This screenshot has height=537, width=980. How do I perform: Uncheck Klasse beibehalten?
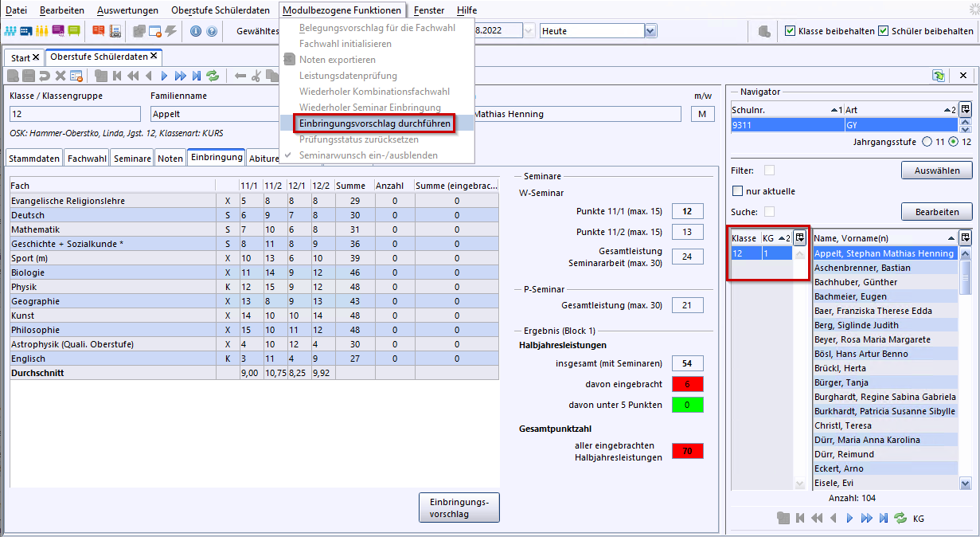(790, 31)
